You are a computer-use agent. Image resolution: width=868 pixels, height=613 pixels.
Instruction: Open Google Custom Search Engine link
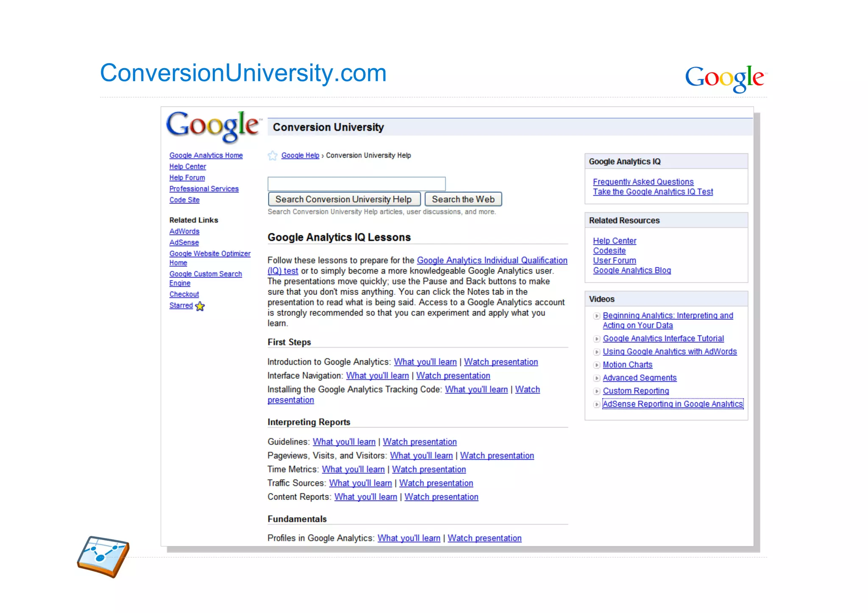(206, 278)
